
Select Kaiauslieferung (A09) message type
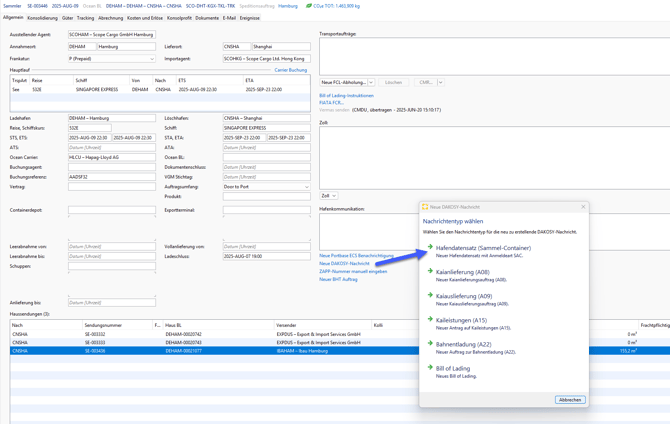coord(464,296)
